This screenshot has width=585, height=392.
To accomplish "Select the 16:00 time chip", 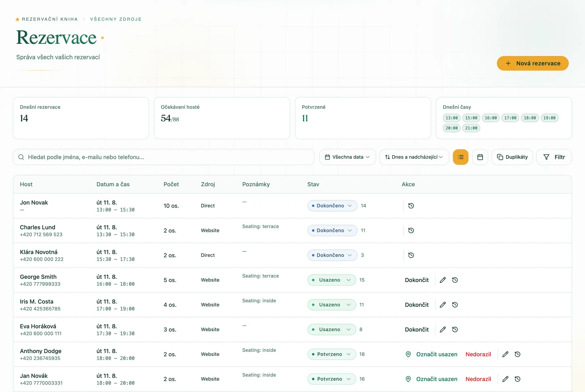I will (491, 118).
